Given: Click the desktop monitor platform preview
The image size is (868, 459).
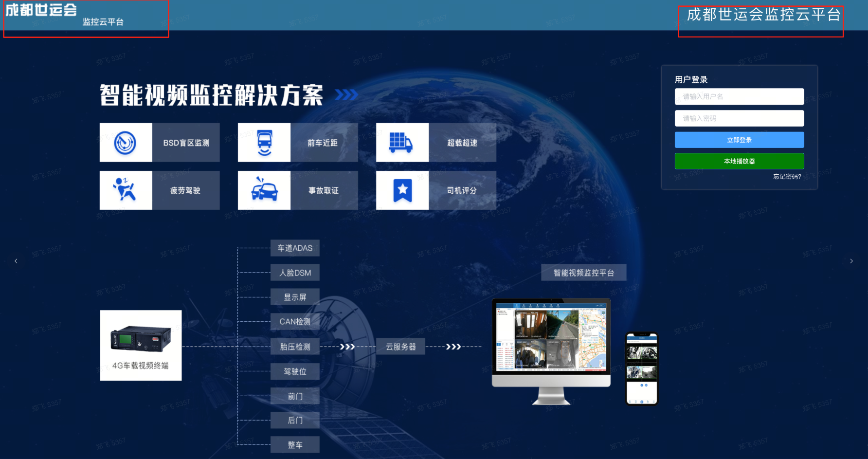Looking at the screenshot, I should click(x=551, y=342).
